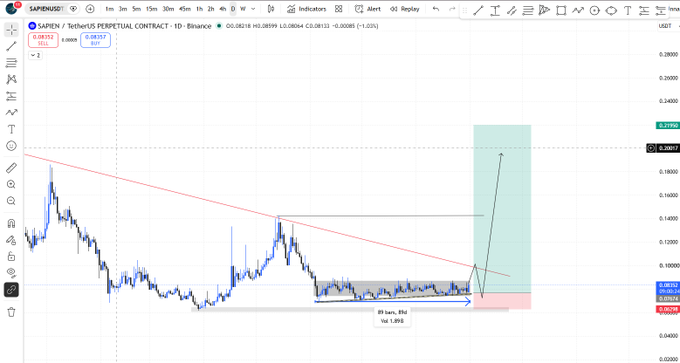Start bar Replay mode
This screenshot has width=680, height=363.
tap(404, 9)
